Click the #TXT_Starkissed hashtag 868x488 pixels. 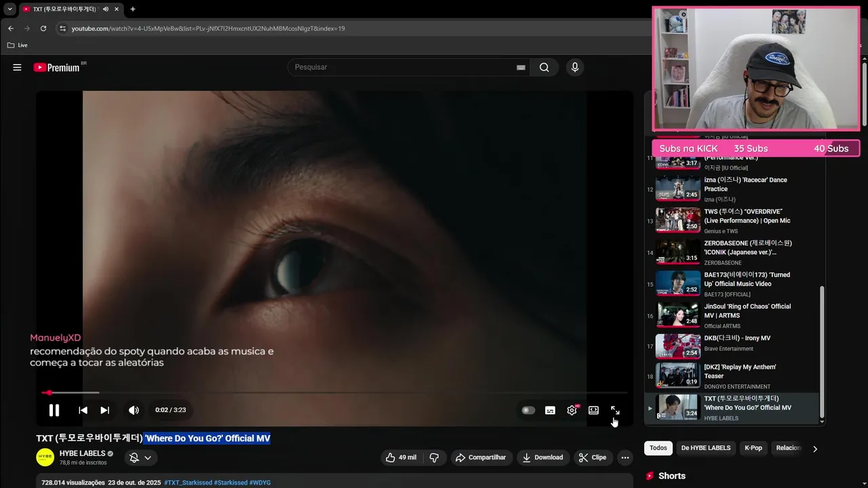click(x=188, y=483)
